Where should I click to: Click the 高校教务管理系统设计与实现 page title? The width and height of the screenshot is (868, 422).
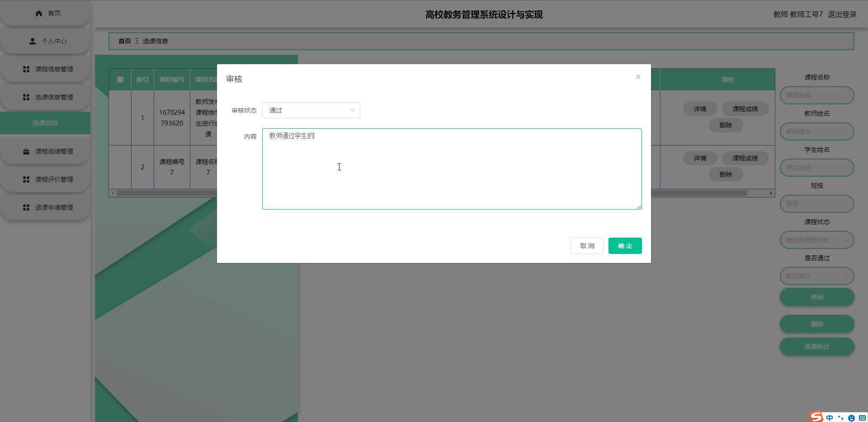click(x=484, y=14)
